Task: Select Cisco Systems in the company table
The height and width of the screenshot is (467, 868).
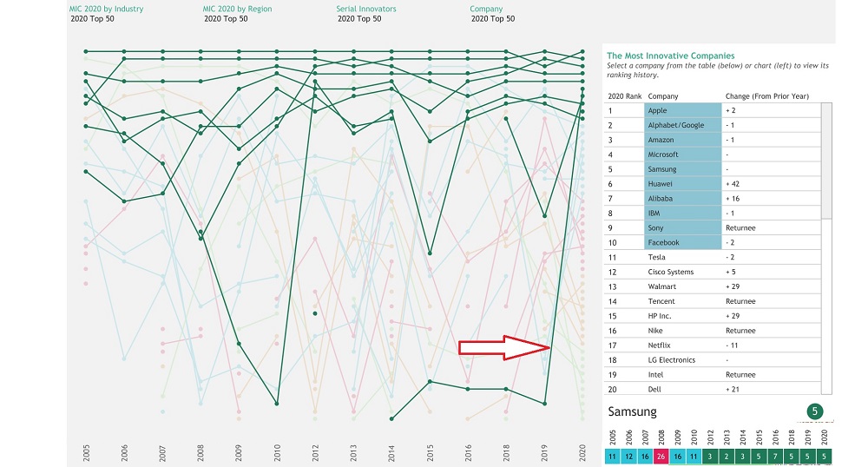Action: (x=682, y=272)
